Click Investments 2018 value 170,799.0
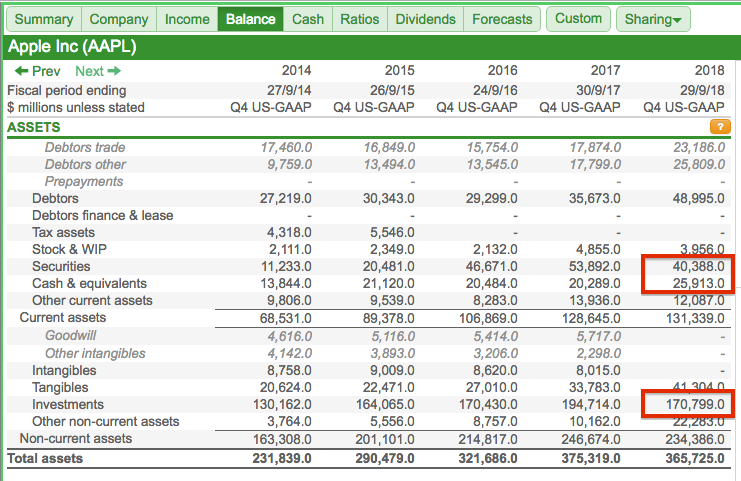The height and width of the screenshot is (481, 741). pos(695,404)
